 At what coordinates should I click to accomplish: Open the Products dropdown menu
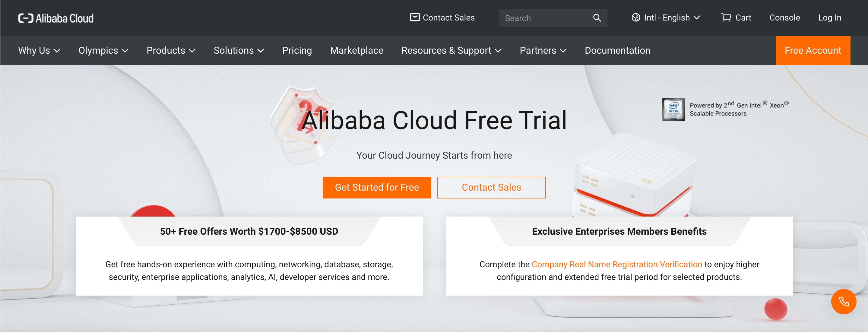click(171, 51)
